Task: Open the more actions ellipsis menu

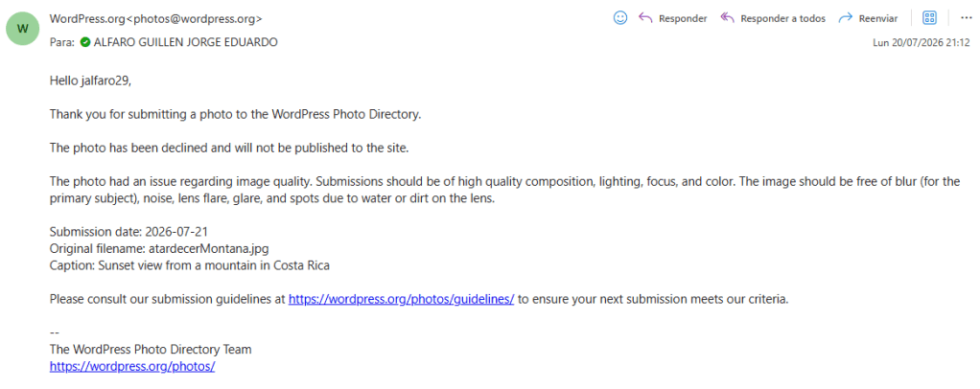Action: coord(966,18)
